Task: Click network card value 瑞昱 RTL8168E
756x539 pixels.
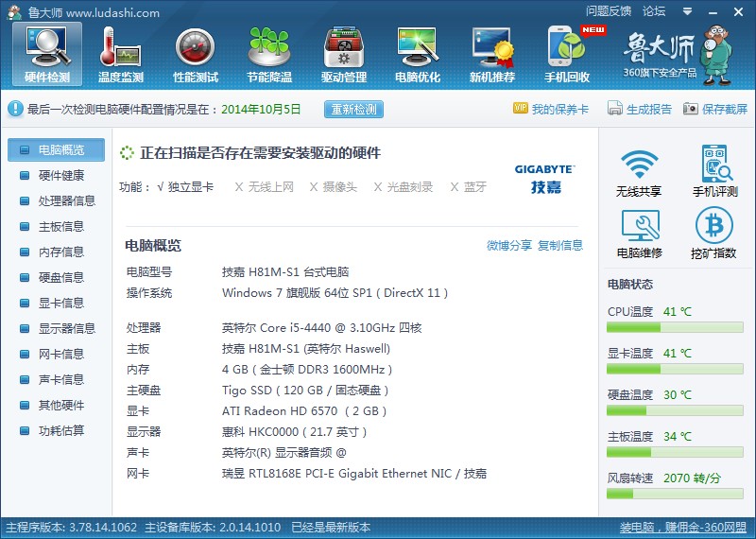Action: [x=354, y=474]
